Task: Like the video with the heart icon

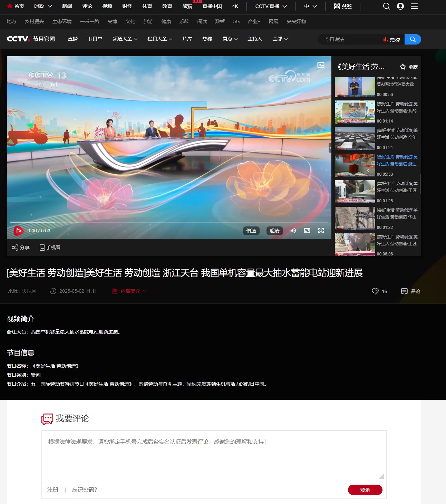Action: [x=375, y=291]
